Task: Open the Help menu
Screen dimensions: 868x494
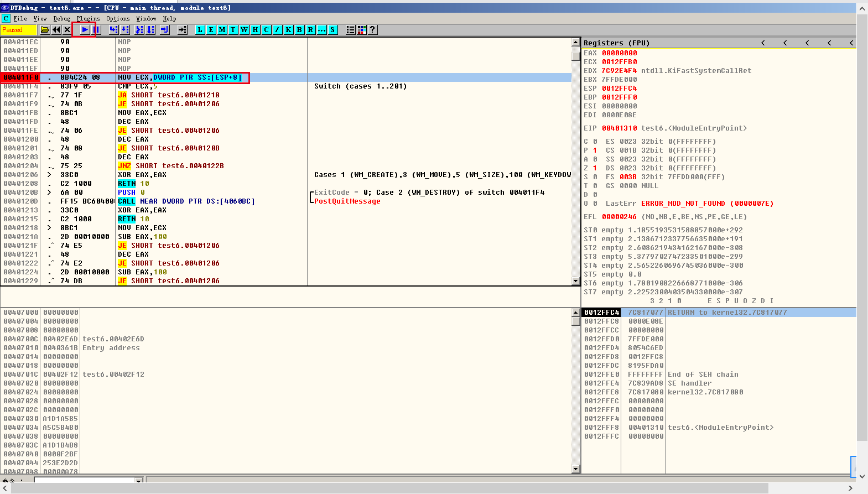Action: click(x=169, y=18)
